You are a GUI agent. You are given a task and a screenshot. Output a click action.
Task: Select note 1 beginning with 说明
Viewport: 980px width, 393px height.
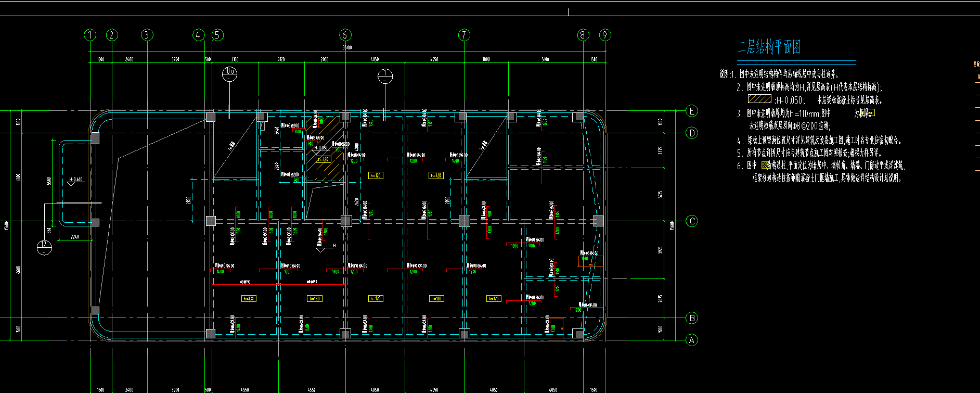[x=779, y=74]
